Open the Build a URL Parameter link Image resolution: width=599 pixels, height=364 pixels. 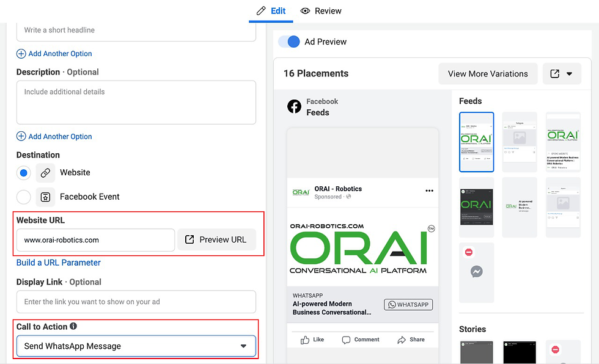[x=59, y=263]
